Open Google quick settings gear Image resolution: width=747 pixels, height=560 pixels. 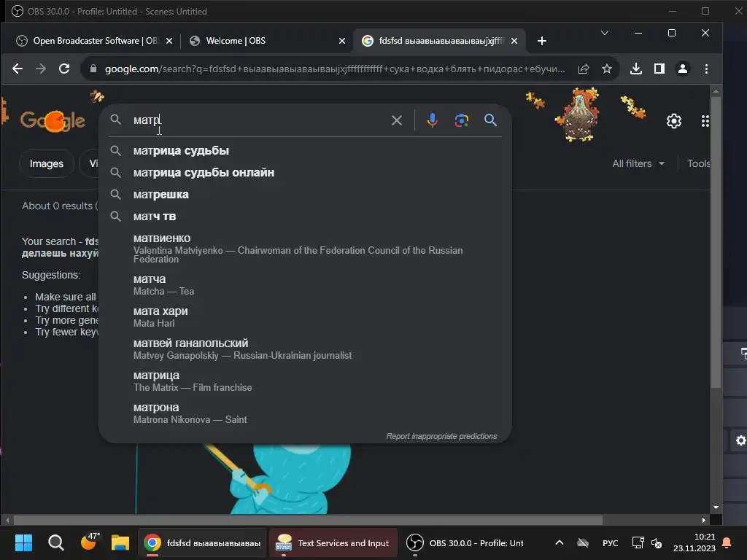(673, 121)
